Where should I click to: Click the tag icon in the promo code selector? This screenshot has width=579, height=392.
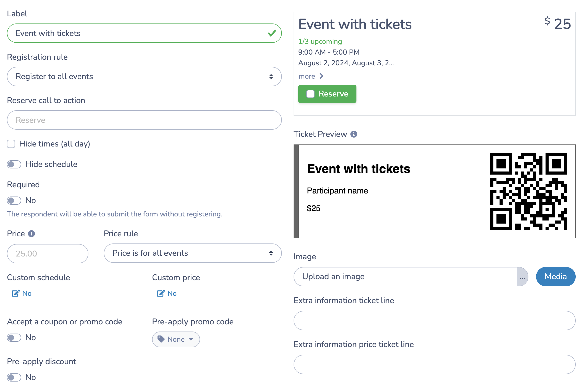(x=161, y=339)
